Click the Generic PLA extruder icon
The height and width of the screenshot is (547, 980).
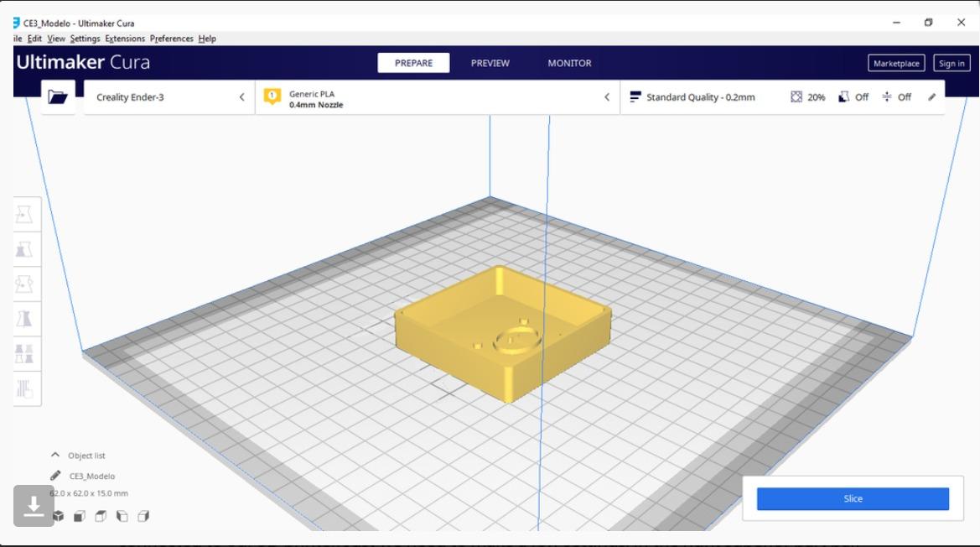click(272, 96)
